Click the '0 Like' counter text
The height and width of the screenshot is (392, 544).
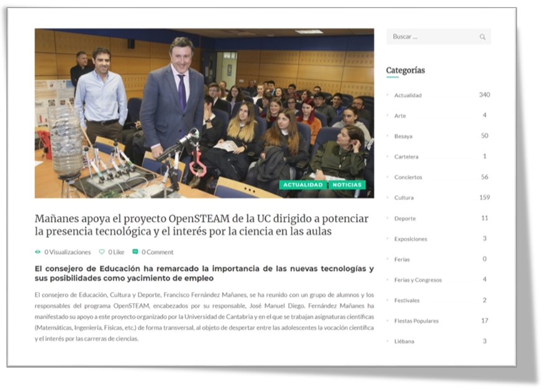coord(116,252)
